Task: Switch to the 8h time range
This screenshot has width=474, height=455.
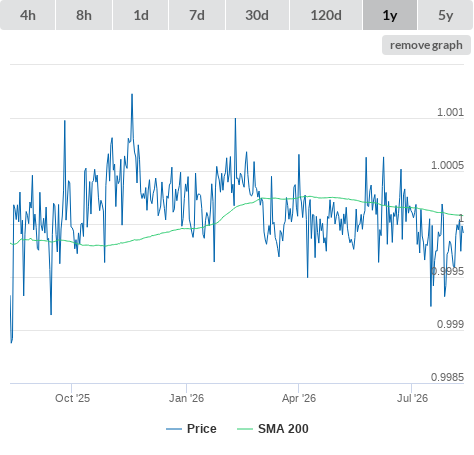Action: click(x=84, y=15)
